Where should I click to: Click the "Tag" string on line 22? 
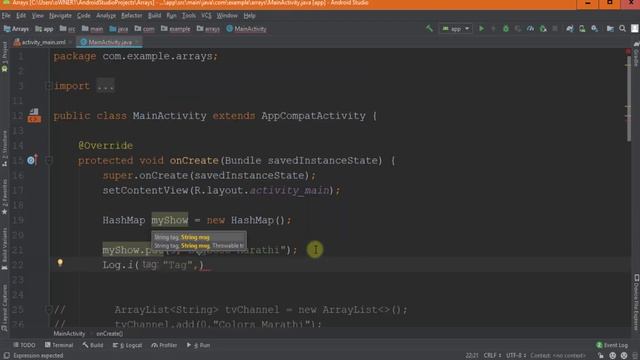click(178, 265)
